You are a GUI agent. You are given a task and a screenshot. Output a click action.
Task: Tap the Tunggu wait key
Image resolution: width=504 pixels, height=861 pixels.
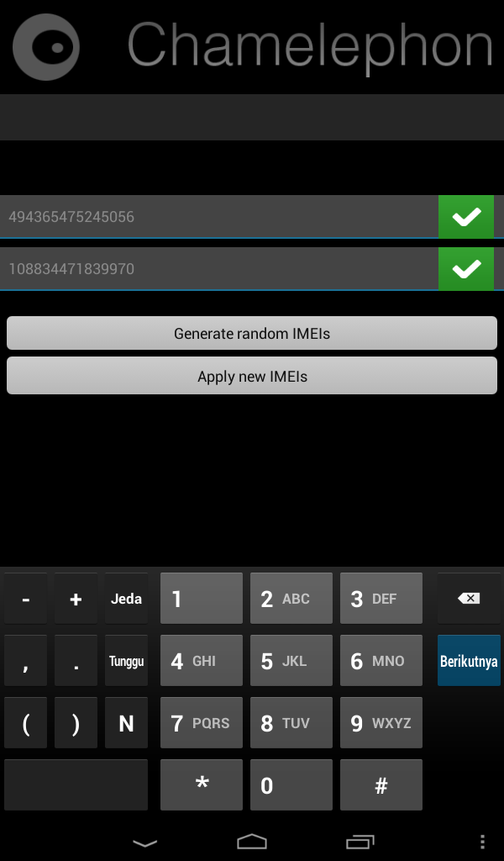point(126,661)
